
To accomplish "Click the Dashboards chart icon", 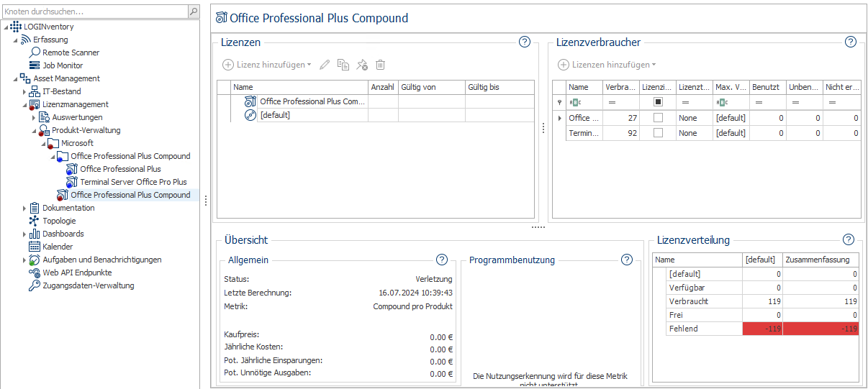I will pyautogui.click(x=35, y=234).
